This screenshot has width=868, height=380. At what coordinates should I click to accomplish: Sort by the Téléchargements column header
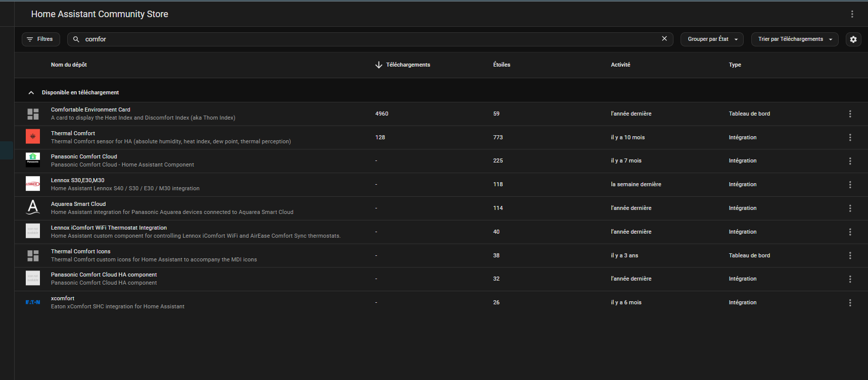[x=407, y=65]
